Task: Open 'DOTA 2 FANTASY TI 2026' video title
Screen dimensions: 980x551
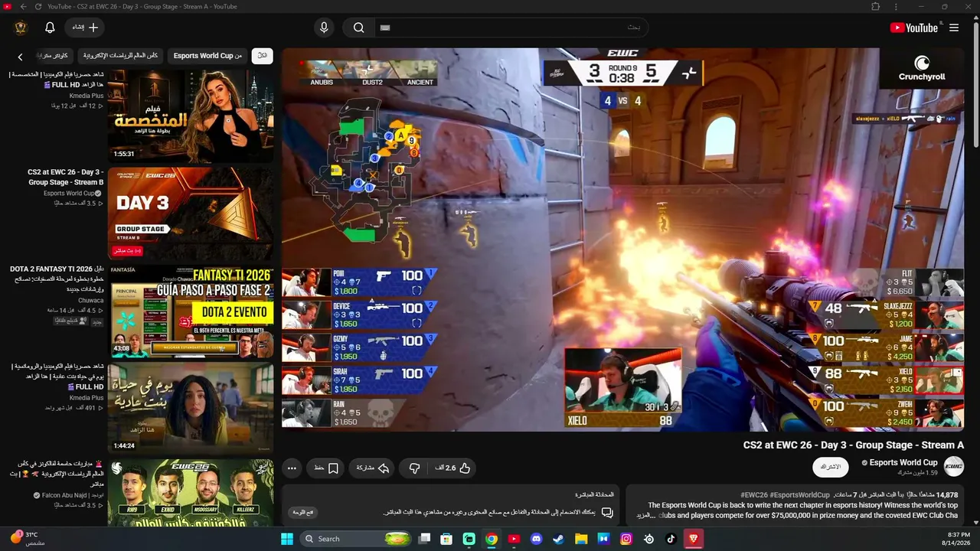Action: [57, 279]
